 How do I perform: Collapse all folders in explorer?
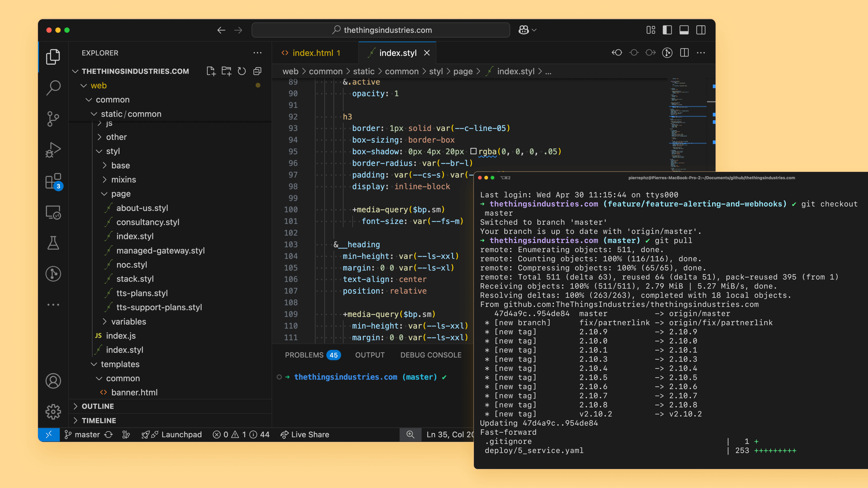[257, 71]
